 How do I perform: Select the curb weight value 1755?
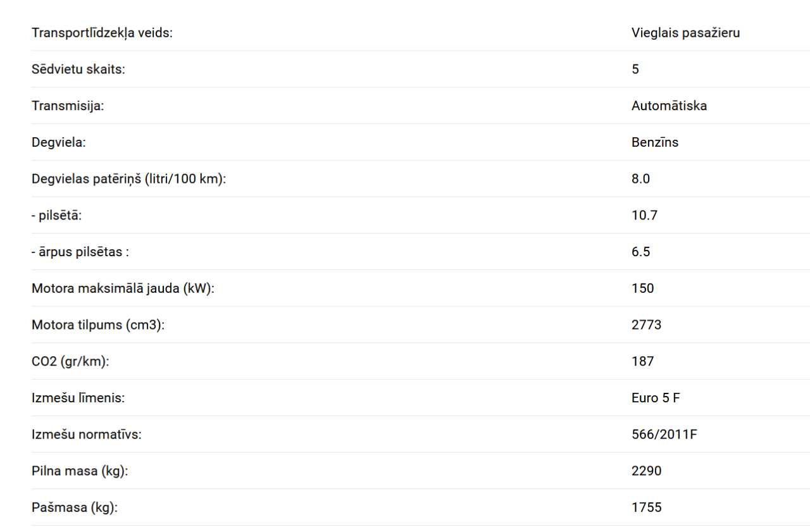646,508
